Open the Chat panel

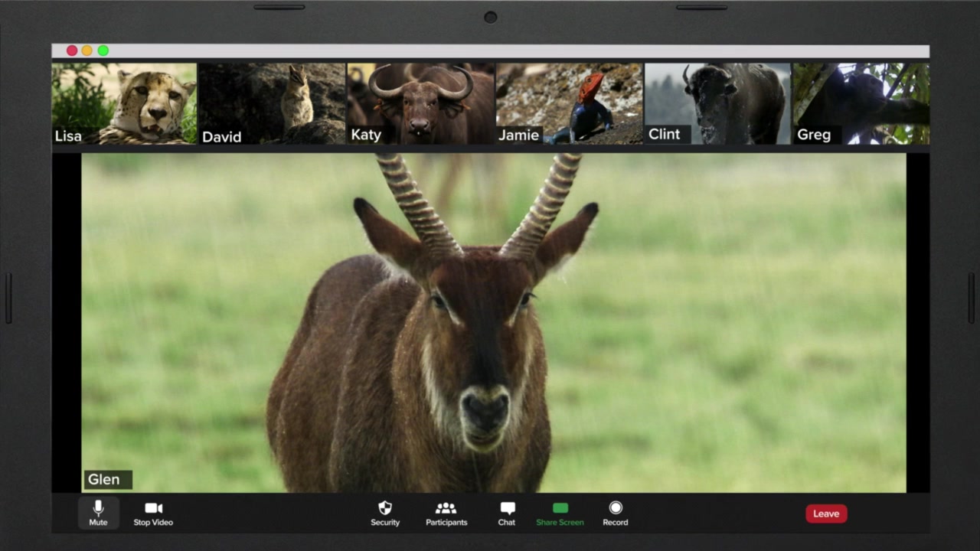507,513
